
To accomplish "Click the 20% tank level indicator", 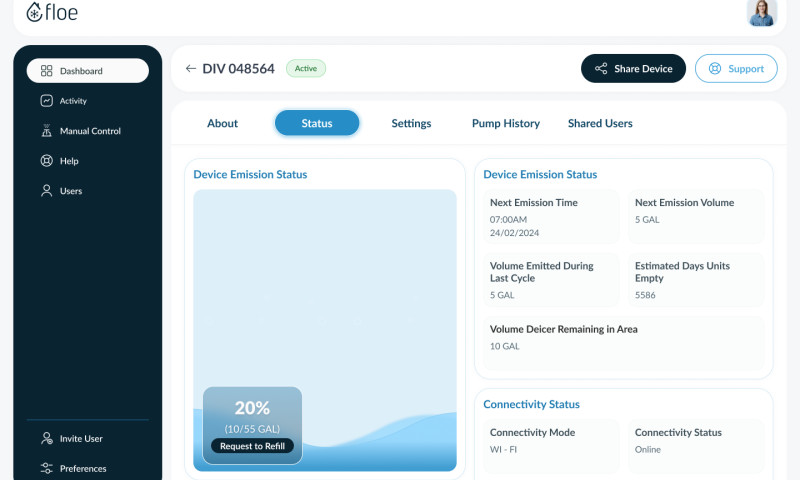I will (252, 408).
